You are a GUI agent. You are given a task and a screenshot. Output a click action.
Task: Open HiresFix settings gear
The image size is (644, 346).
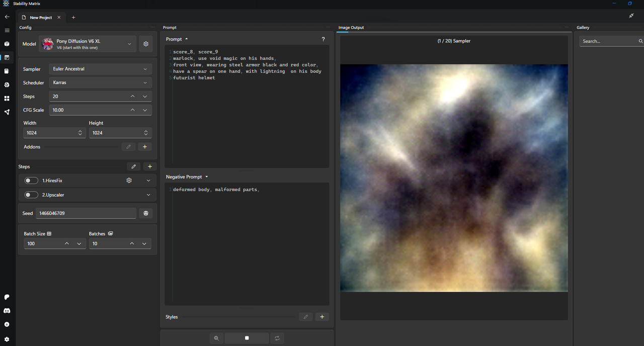[x=129, y=180]
